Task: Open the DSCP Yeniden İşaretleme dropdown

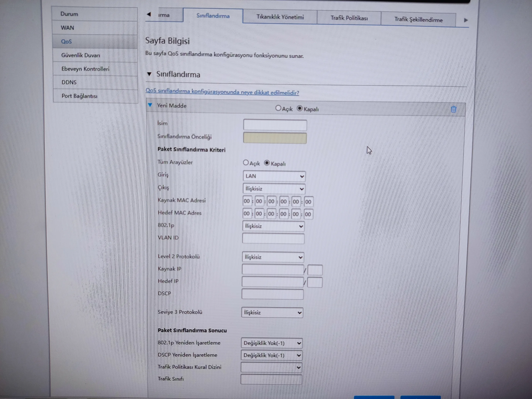Action: click(x=272, y=355)
